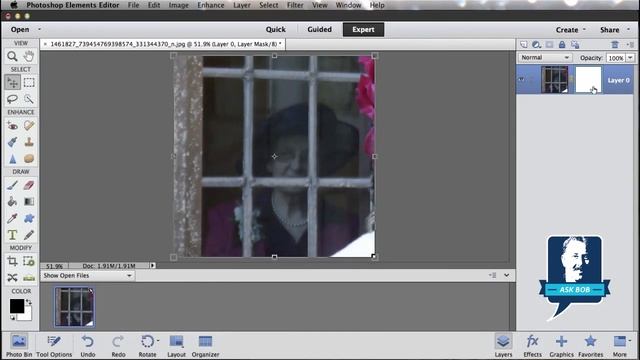This screenshot has width=640, height=360.
Task: Select the Spot Healing Brush tool
Action: pyautogui.click(x=29, y=126)
